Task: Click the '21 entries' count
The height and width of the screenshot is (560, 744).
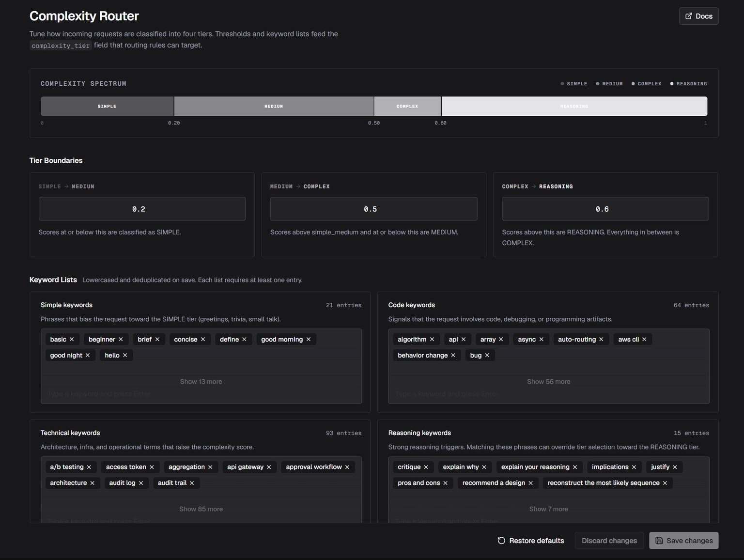Action: coord(344,305)
